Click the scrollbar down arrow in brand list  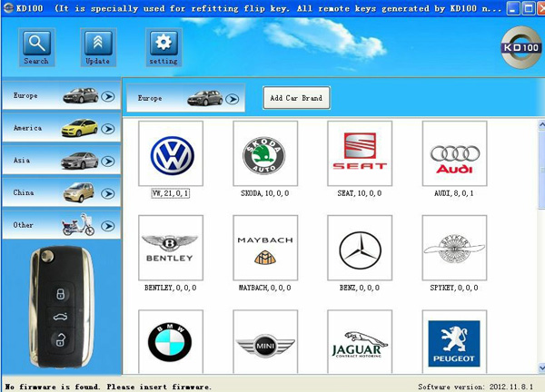click(x=541, y=367)
